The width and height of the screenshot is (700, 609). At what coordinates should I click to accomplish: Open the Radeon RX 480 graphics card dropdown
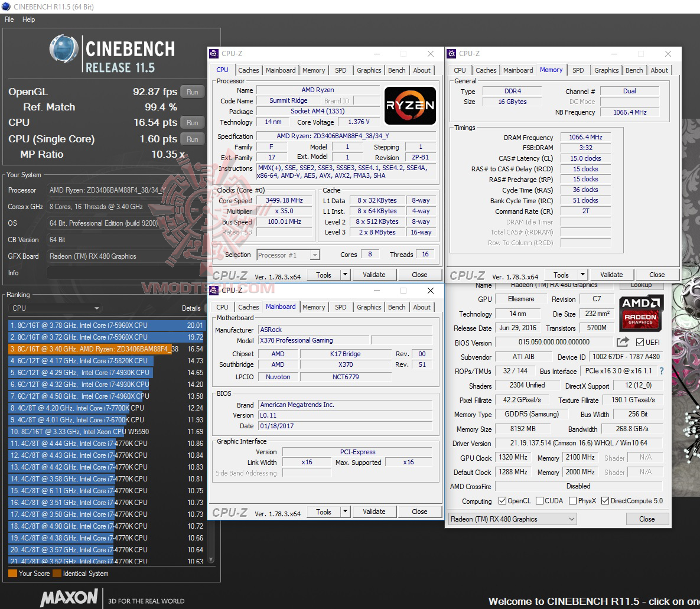(x=572, y=519)
